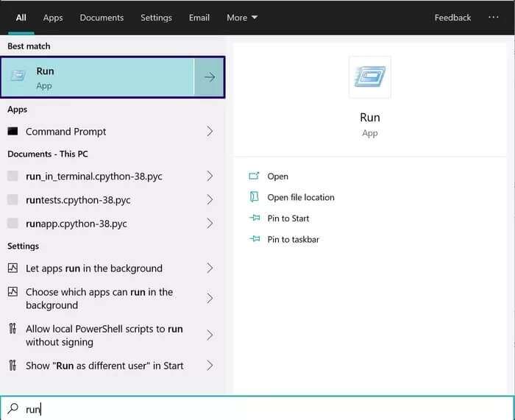Open the More dropdown
This screenshot has width=515, height=420.
(242, 18)
